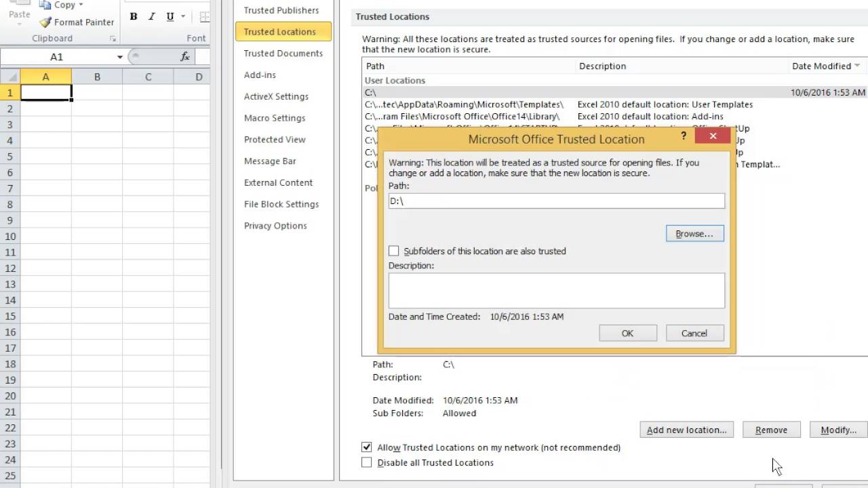The height and width of the screenshot is (488, 868).
Task: Select Trusted Locations category
Action: (283, 31)
